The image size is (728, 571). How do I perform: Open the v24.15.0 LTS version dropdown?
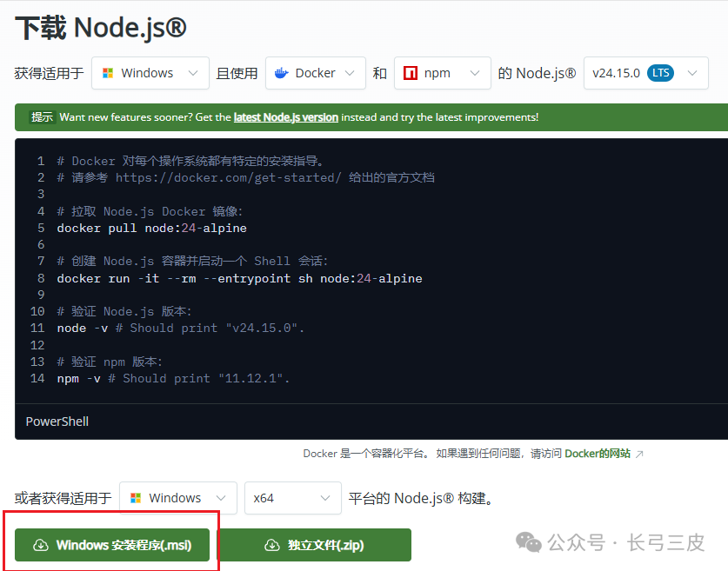pos(646,73)
